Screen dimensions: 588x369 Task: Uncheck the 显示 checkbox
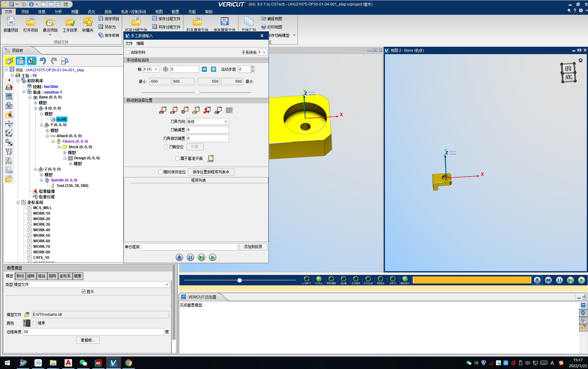click(x=83, y=292)
